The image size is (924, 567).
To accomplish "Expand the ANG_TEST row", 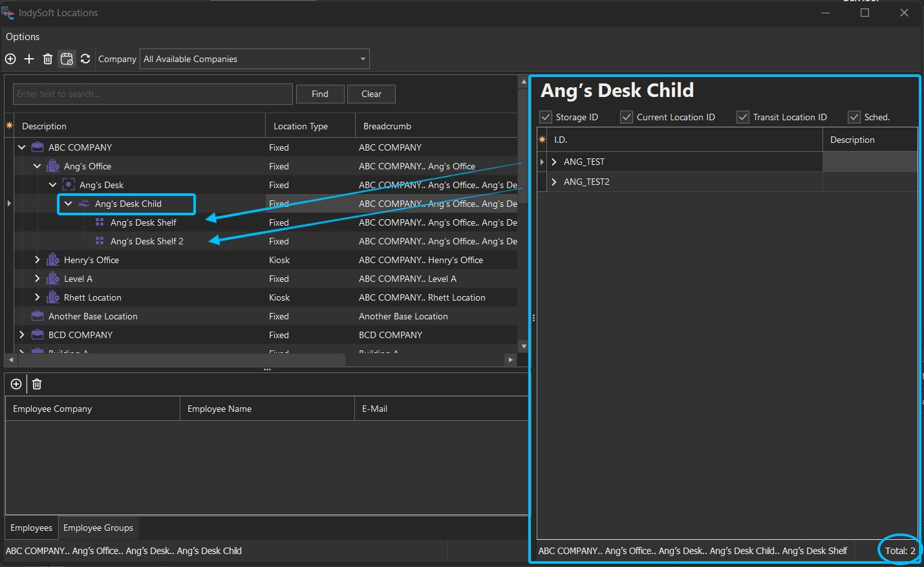I will coord(554,162).
